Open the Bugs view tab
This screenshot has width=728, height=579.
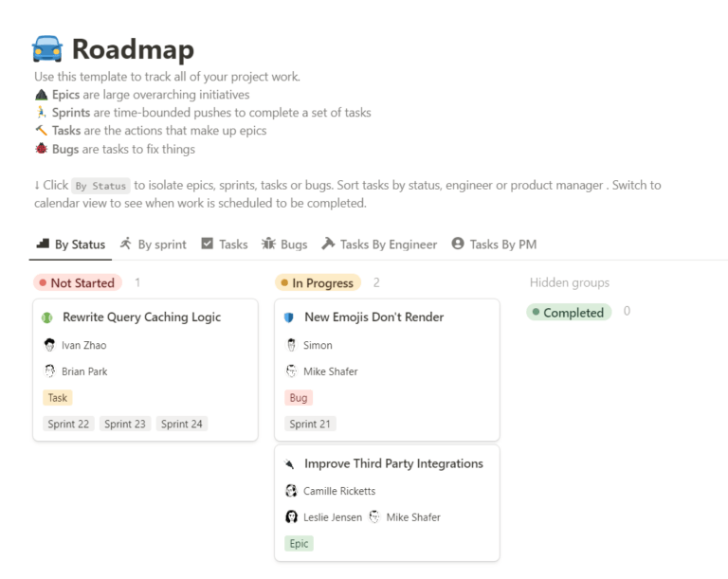pos(284,244)
